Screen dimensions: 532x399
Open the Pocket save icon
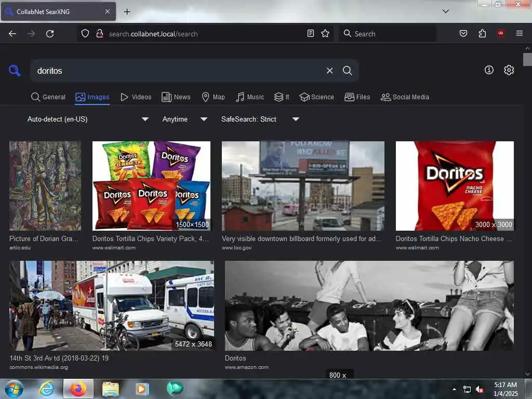(x=463, y=33)
